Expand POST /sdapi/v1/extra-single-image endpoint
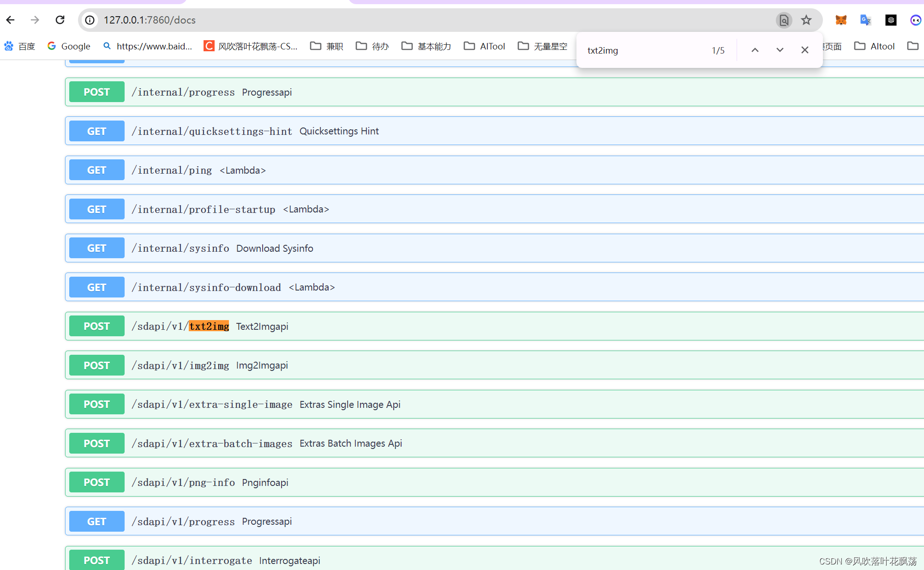Screen dimensions: 924x570 point(494,404)
